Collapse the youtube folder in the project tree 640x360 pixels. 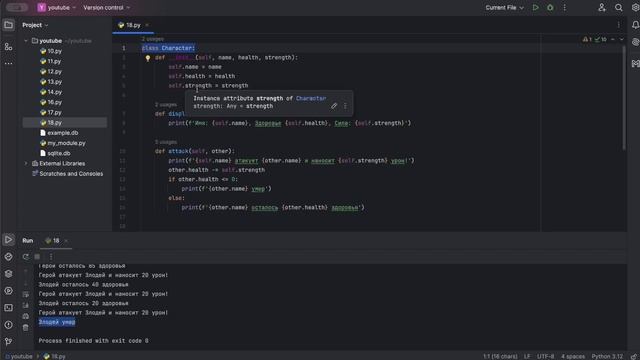(x=26, y=41)
